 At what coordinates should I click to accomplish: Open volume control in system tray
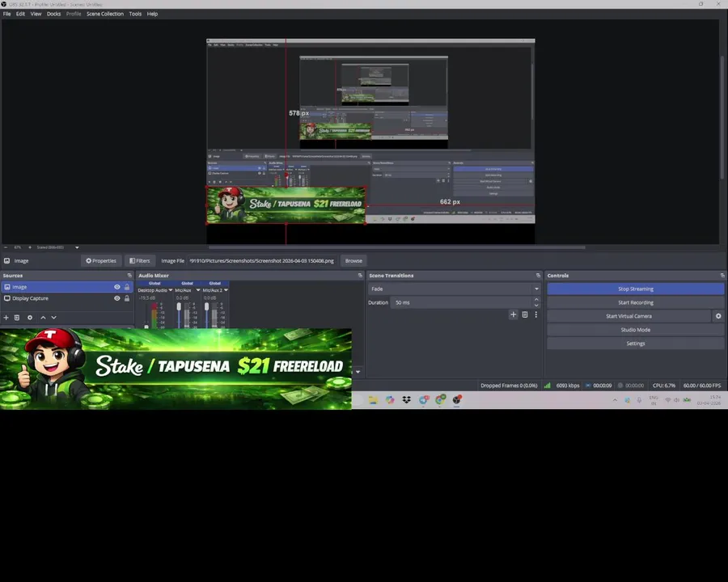[676, 400]
